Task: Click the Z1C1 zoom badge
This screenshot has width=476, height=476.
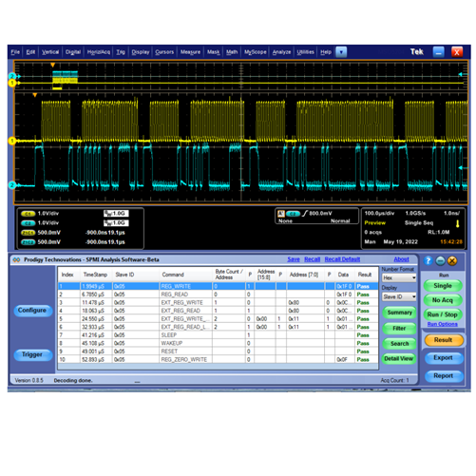Action: 28,233
